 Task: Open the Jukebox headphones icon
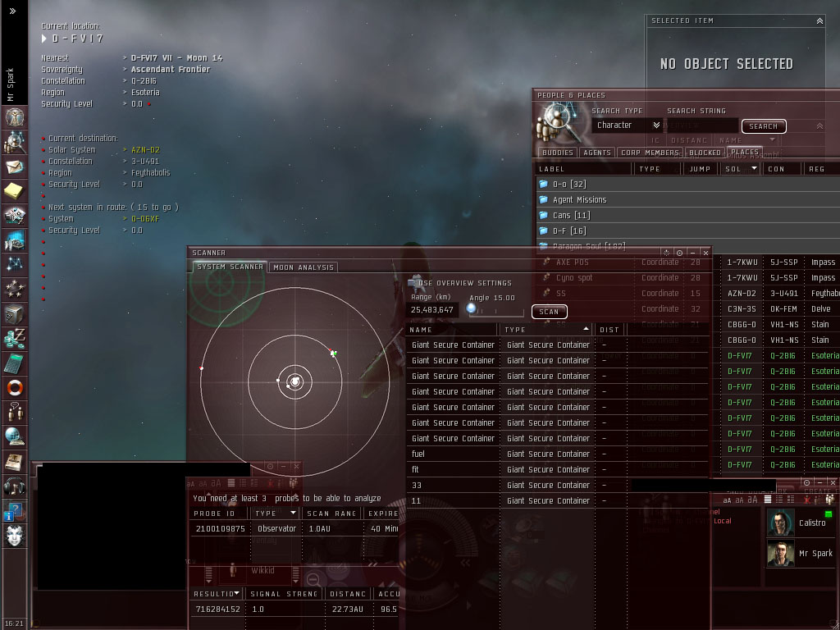tap(15, 486)
